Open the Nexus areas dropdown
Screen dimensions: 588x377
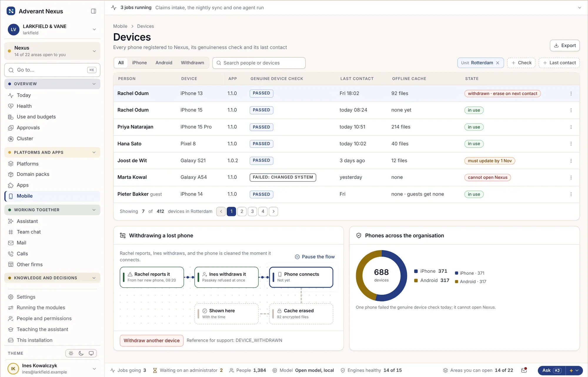tap(52, 51)
